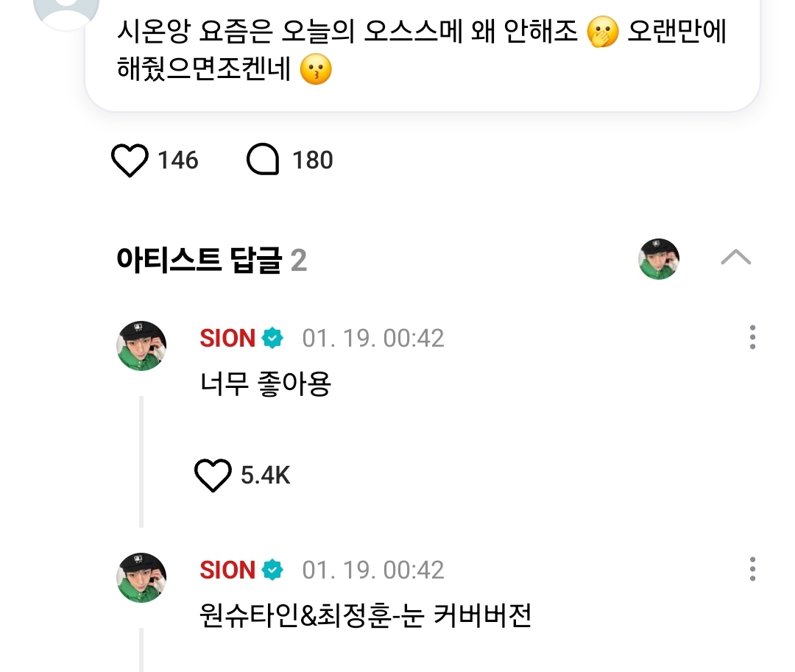Image resolution: width=795 pixels, height=672 pixels.
Task: Tap the small artist avatar beside the chevron
Action: click(658, 259)
